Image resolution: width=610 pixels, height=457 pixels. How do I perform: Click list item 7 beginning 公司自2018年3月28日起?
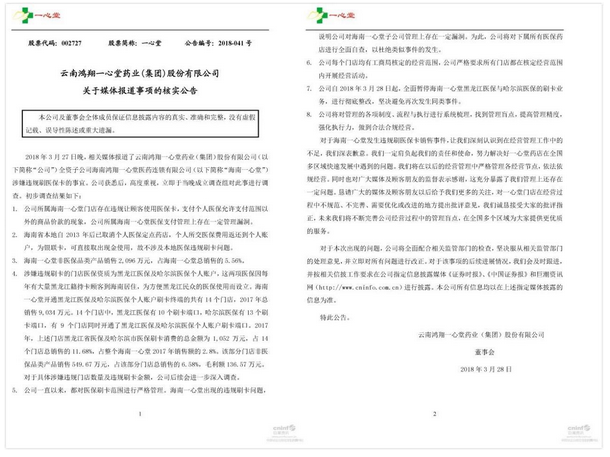coord(435,95)
